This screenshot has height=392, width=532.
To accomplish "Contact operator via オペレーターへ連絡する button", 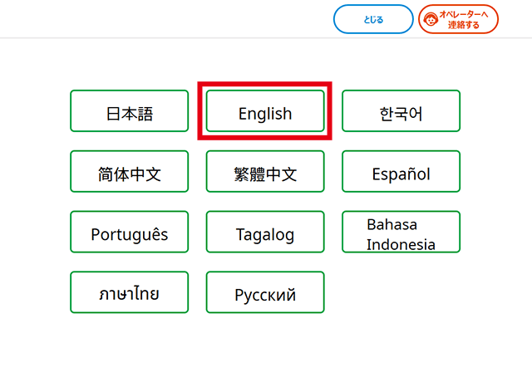I will point(458,19).
